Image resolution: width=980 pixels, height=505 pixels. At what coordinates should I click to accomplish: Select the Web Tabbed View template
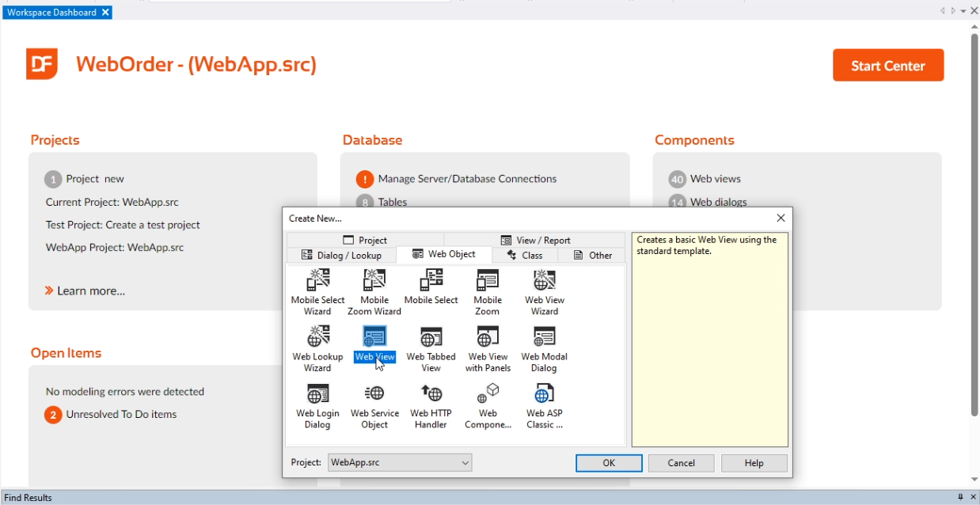click(431, 339)
